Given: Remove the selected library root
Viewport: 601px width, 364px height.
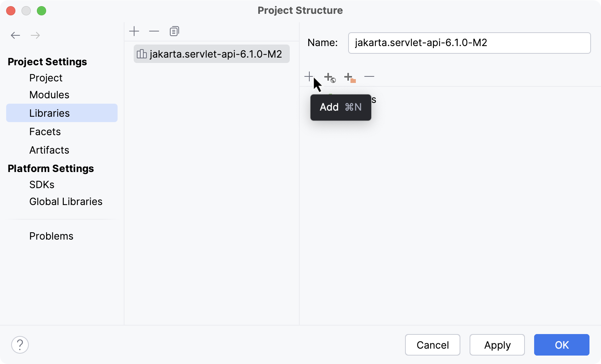Looking at the screenshot, I should coord(369,77).
